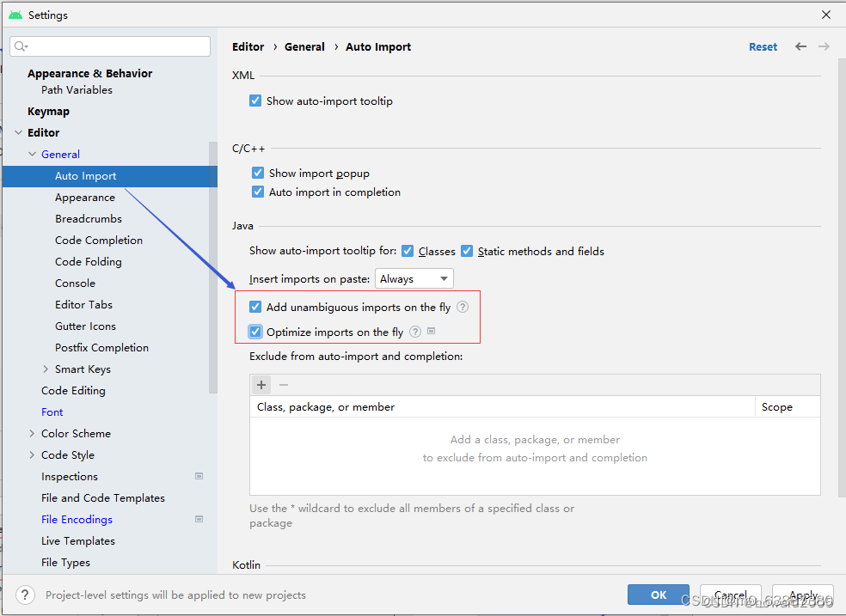The height and width of the screenshot is (616, 846).
Task: Select Keymap in the settings tree
Action: click(48, 112)
